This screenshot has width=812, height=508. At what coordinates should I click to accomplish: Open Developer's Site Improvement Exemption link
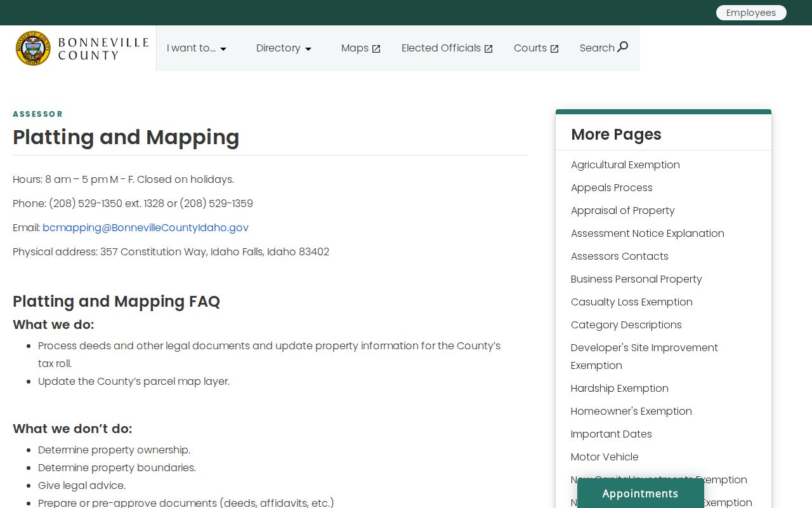(644, 356)
